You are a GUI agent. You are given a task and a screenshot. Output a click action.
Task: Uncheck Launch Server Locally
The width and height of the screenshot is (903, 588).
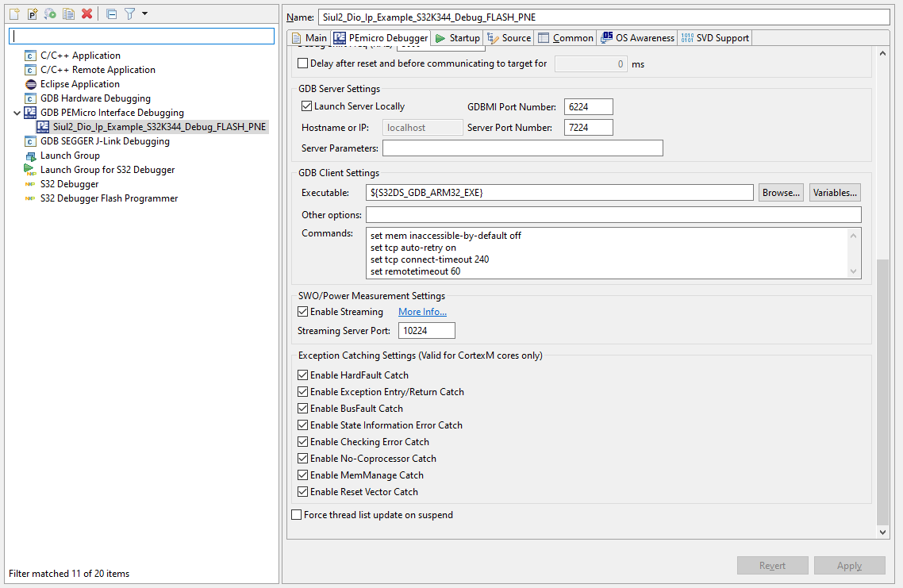302,106
